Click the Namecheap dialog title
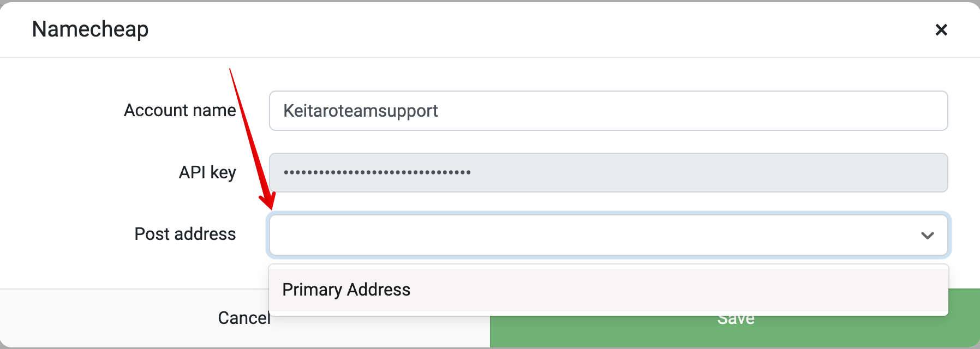 [90, 29]
